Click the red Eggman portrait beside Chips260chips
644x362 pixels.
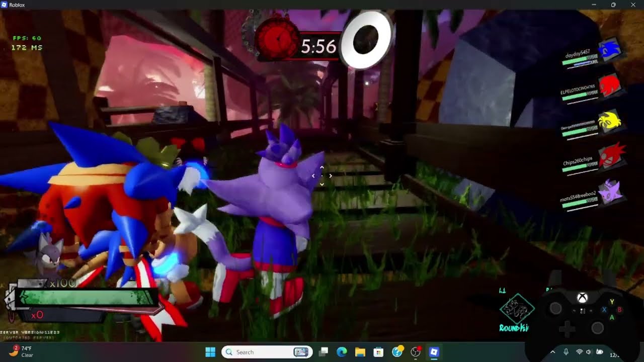pyautogui.click(x=610, y=156)
